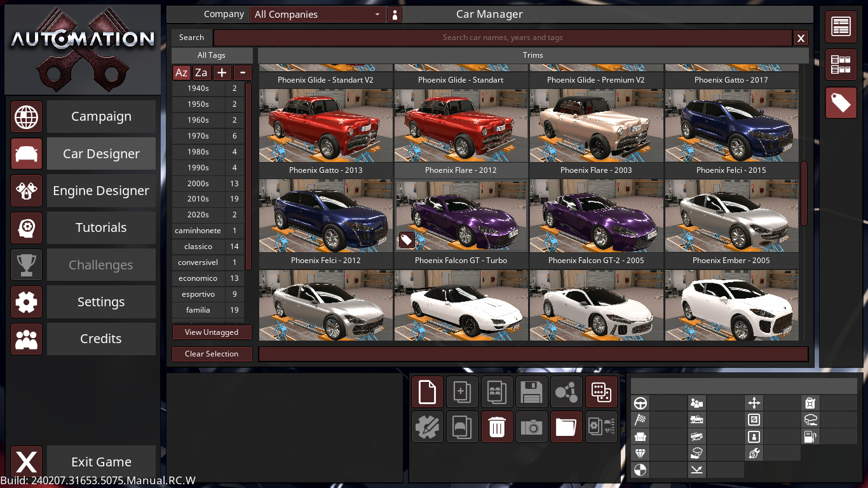Click the wrench service cost stat icon
Image resolution: width=868 pixels, height=488 pixels.
point(754,453)
